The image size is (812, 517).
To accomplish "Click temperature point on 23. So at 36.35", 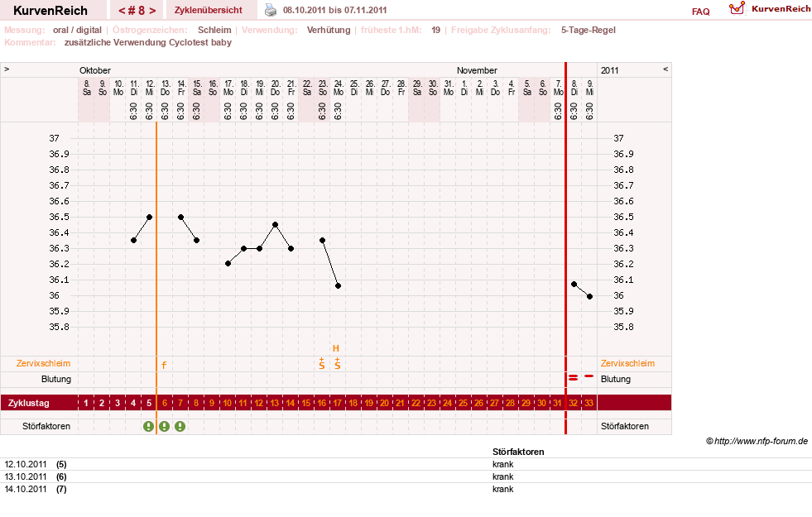I will pos(322,240).
